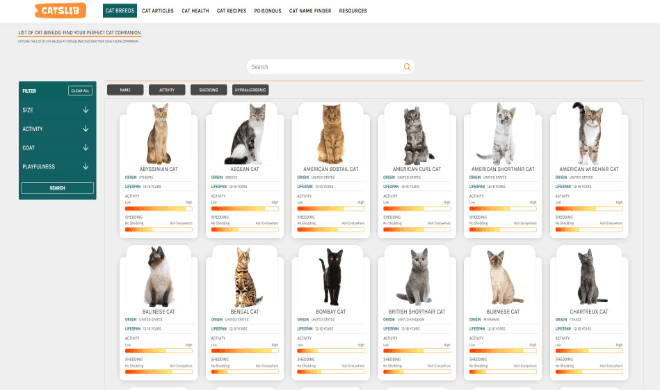Click Bengal Cat activity bar
The image size is (660, 390).
(245, 350)
